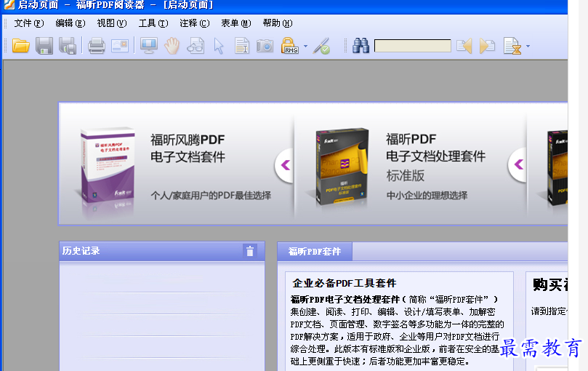Click the pen signature validation icon

[x=322, y=46]
